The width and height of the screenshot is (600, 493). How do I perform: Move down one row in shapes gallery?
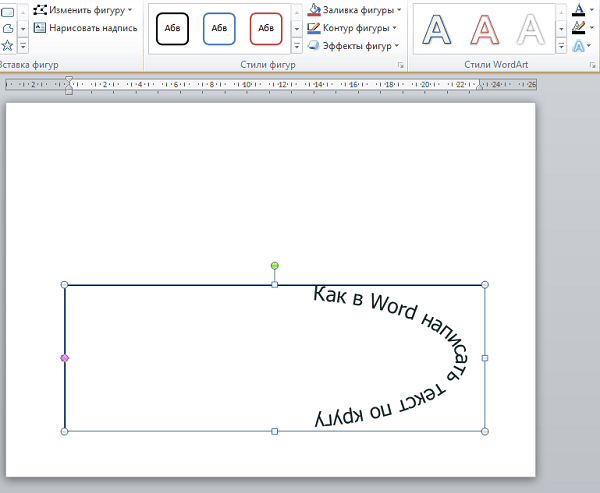pos(23,29)
